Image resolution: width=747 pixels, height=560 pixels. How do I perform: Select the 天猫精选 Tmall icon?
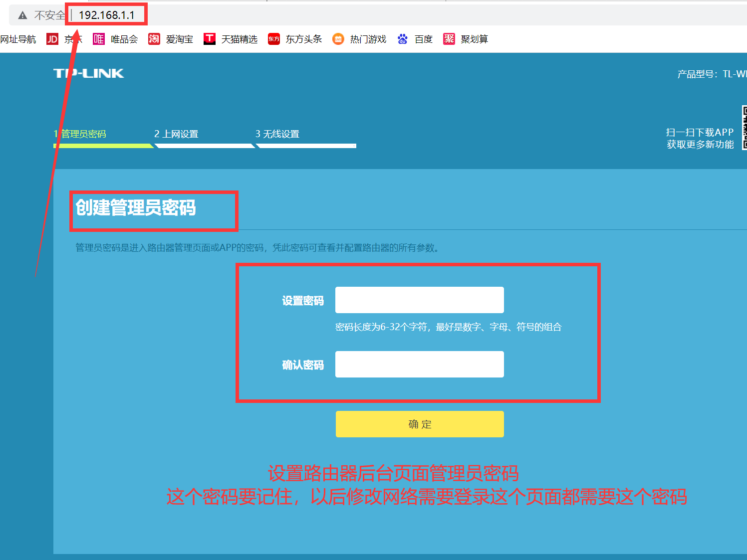point(210,38)
